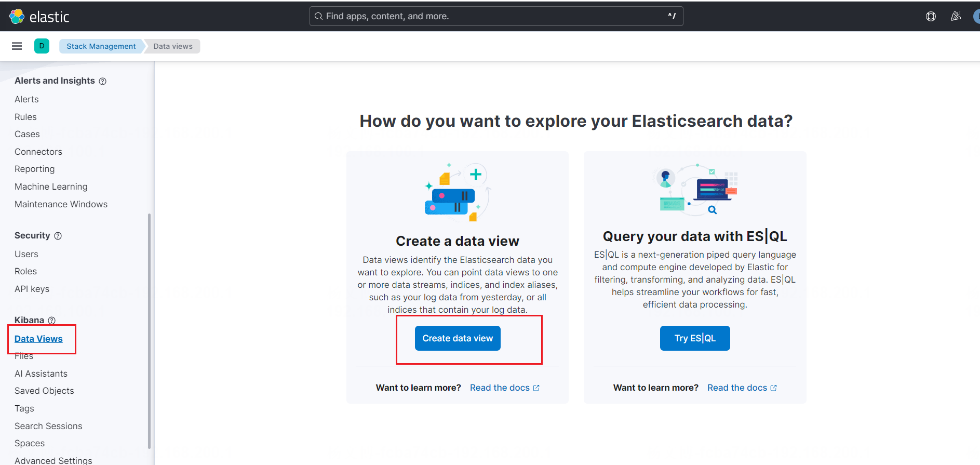Image resolution: width=980 pixels, height=465 pixels.
Task: Click the green D space avatar
Action: click(x=42, y=46)
